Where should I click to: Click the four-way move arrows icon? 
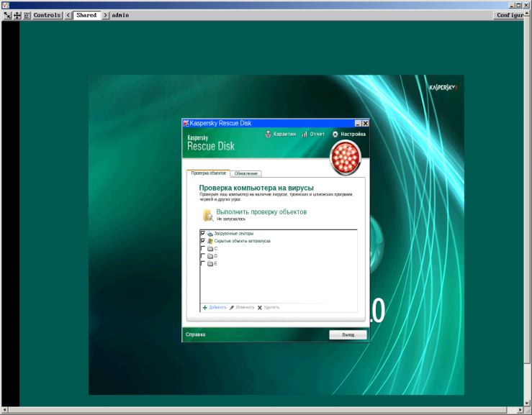[x=17, y=15]
